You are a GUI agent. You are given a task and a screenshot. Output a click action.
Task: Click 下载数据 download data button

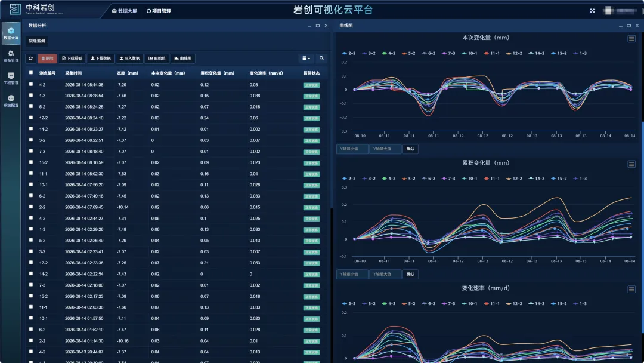[101, 59]
